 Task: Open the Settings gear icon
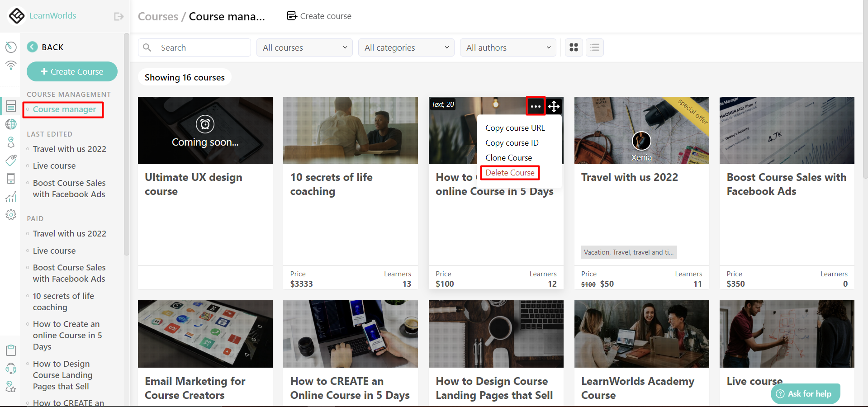[x=11, y=214]
